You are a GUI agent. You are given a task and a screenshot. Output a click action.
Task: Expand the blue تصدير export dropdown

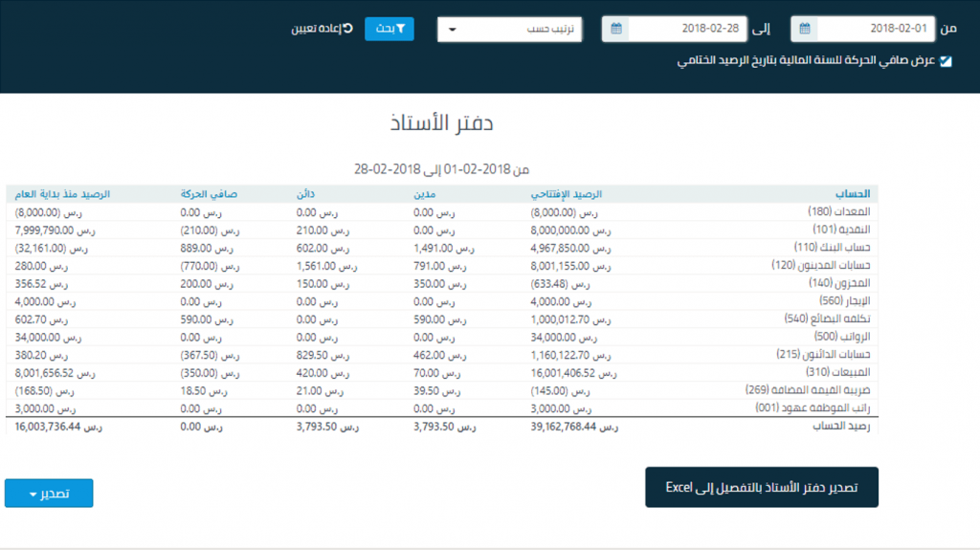[49, 494]
